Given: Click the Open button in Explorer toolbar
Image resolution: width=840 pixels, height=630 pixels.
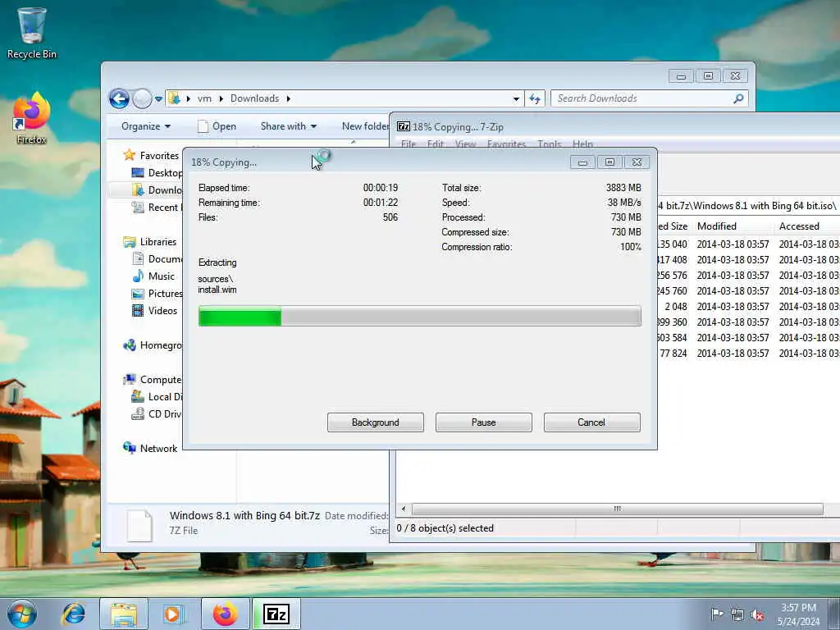Looking at the screenshot, I should 217,126.
